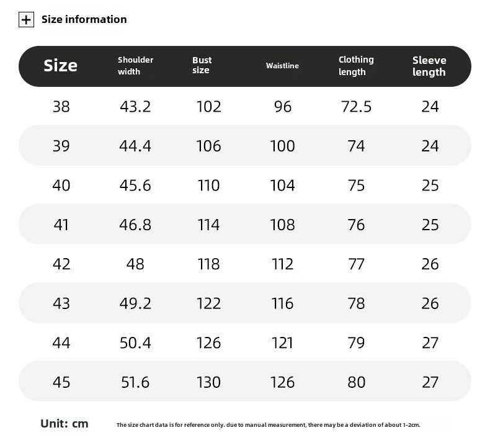Screen dimensions: 490x448
Task: Click the Clothing length header
Action: 356,66
